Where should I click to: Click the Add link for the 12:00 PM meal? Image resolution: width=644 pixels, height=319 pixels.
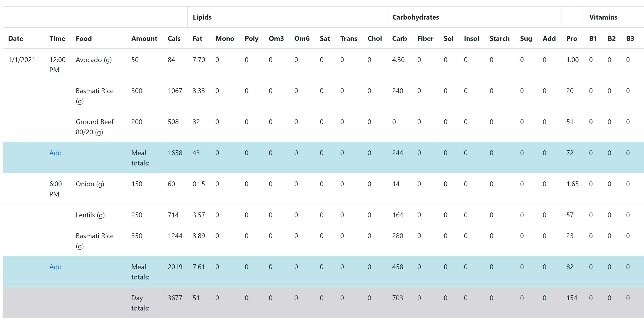(x=56, y=153)
